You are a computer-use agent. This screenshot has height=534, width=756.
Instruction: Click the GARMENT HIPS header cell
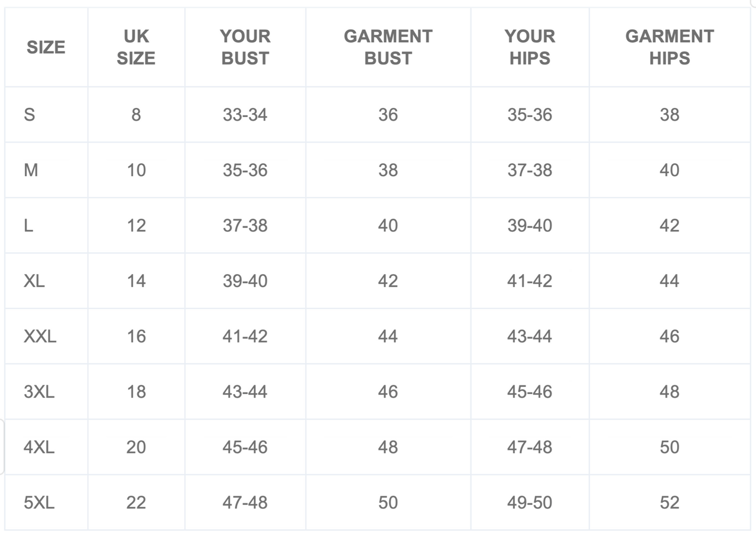[x=669, y=47]
